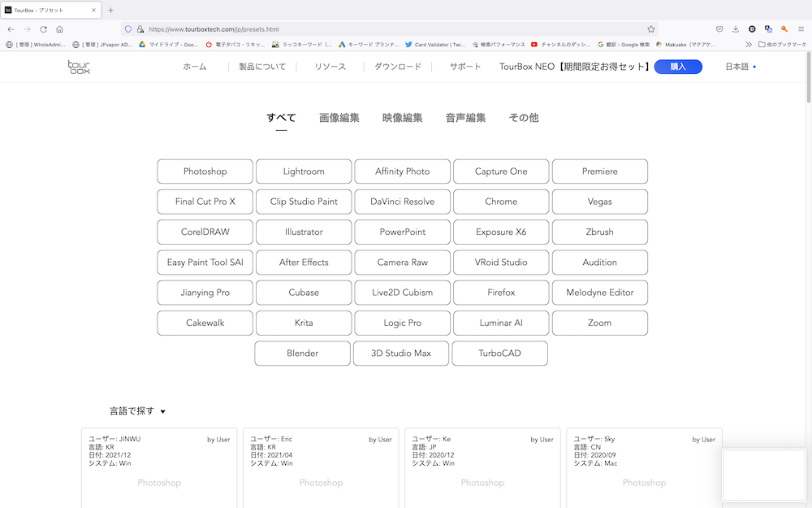Open the WholeAdmi bookmark
The width and height of the screenshot is (812, 508).
click(x=35, y=45)
